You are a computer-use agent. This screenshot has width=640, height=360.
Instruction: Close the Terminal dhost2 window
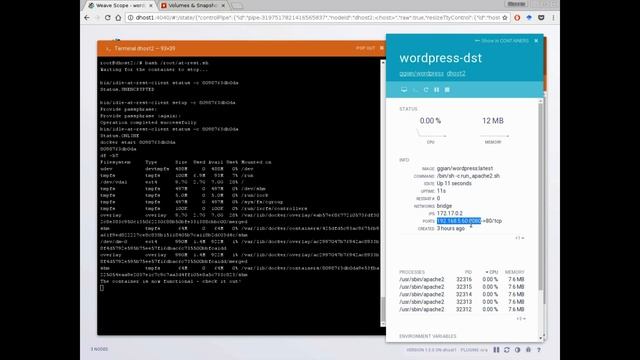(382, 48)
